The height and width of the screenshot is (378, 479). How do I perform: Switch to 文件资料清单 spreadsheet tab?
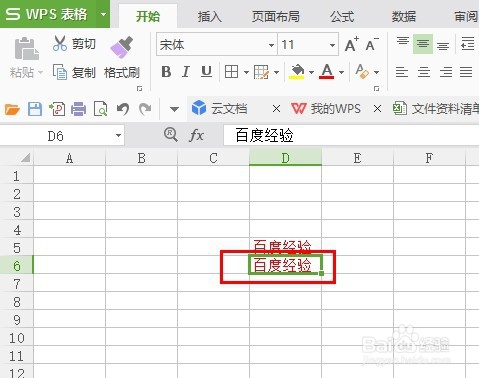click(x=436, y=109)
